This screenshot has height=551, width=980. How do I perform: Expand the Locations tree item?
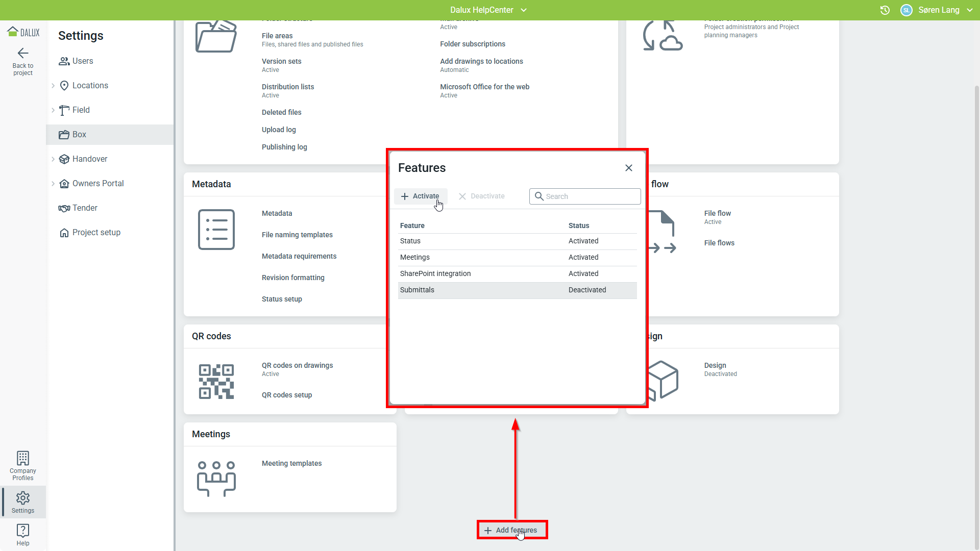coord(53,86)
